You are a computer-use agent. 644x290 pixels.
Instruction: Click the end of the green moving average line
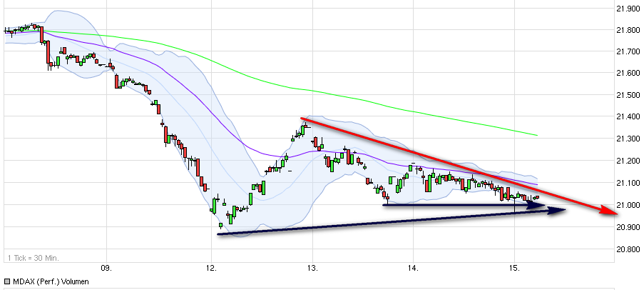click(537, 135)
